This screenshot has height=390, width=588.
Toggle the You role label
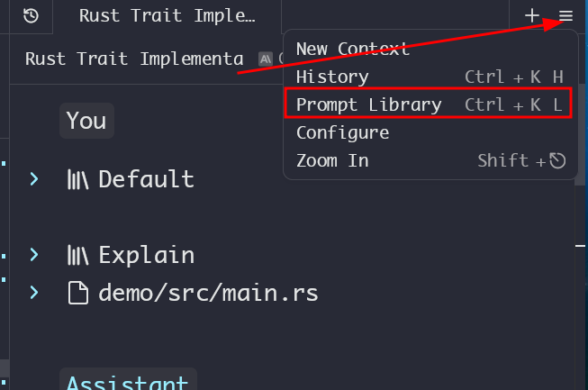click(x=86, y=121)
